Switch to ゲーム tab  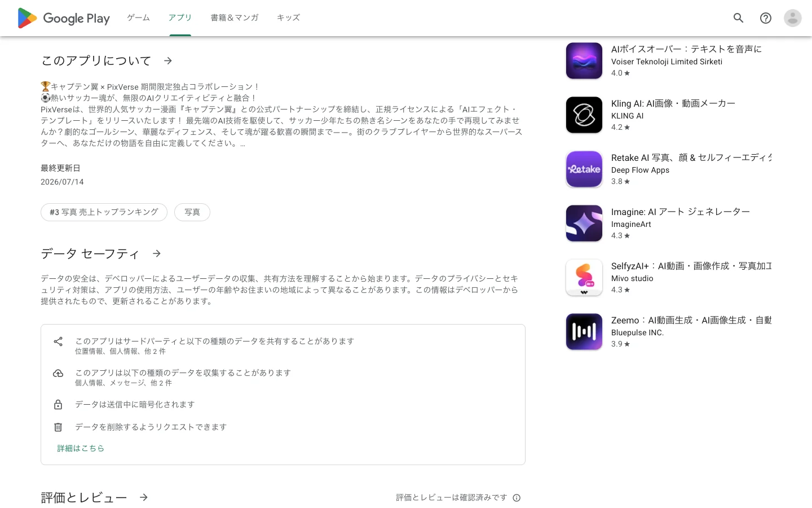138,17
